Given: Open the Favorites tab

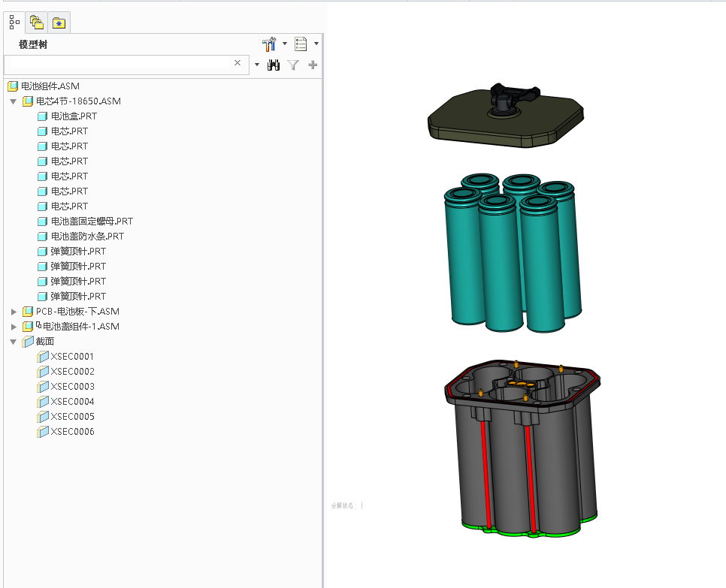Looking at the screenshot, I should (x=59, y=23).
